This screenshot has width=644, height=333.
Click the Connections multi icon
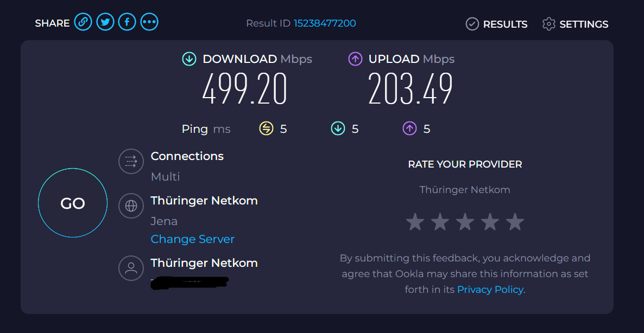pyautogui.click(x=131, y=161)
